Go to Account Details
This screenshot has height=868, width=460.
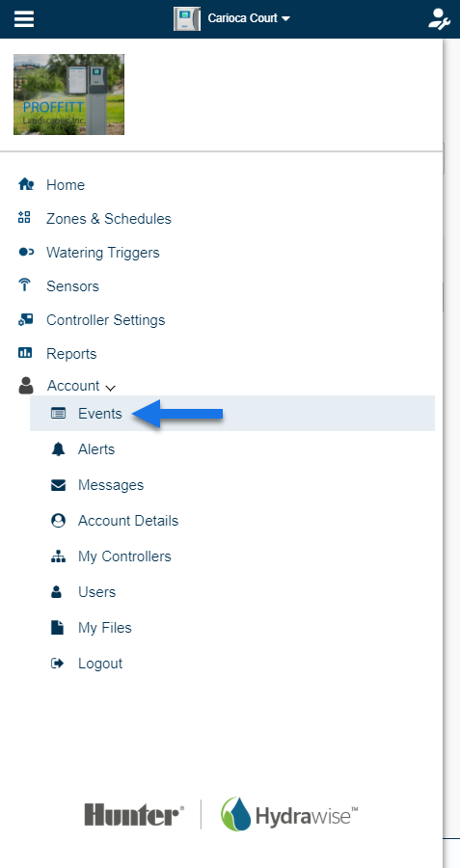point(128,521)
